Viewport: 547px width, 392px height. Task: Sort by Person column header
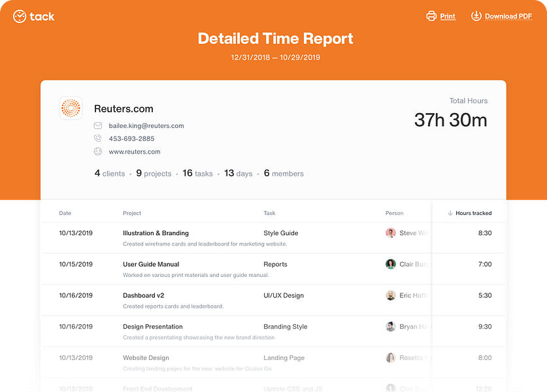coord(394,213)
